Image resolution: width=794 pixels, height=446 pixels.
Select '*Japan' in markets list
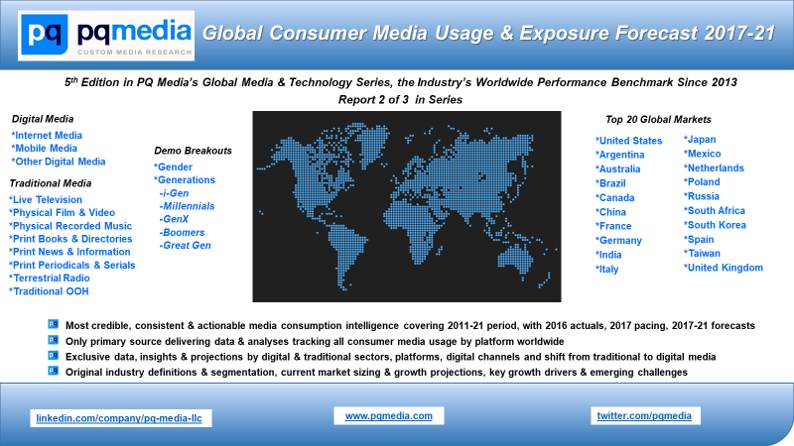click(x=700, y=139)
